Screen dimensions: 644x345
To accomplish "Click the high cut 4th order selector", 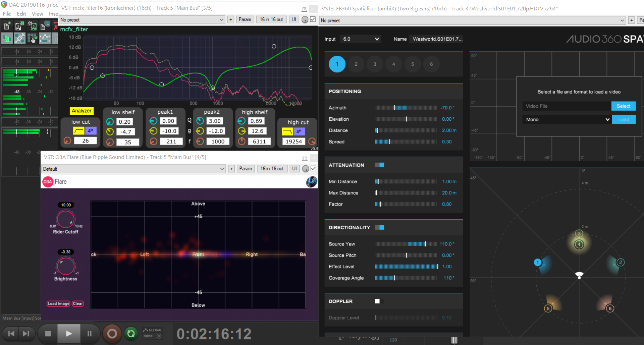I will [299, 131].
